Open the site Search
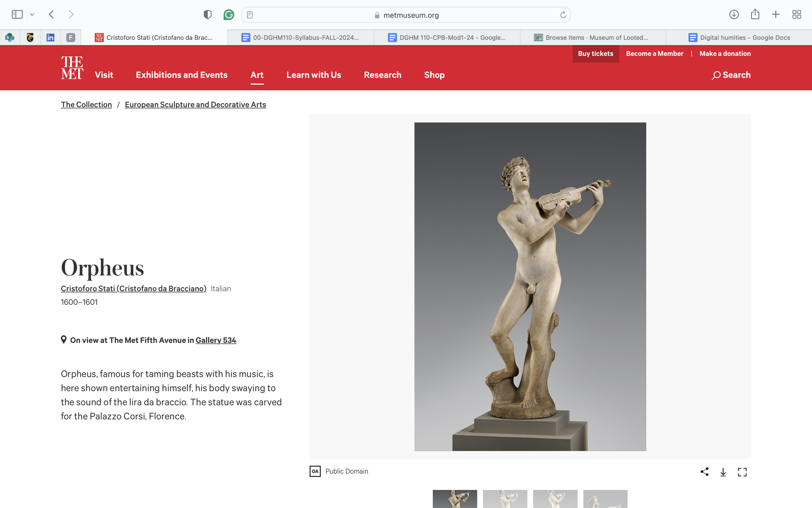The image size is (812, 508). (x=731, y=75)
